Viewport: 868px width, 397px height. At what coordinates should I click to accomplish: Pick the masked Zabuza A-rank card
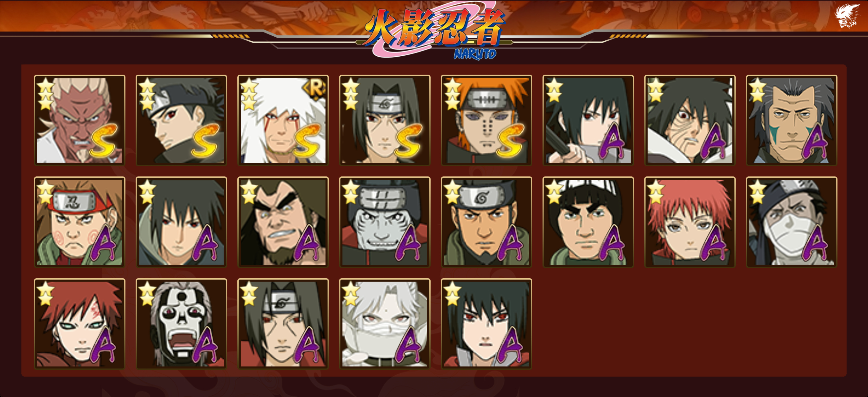tap(792, 222)
